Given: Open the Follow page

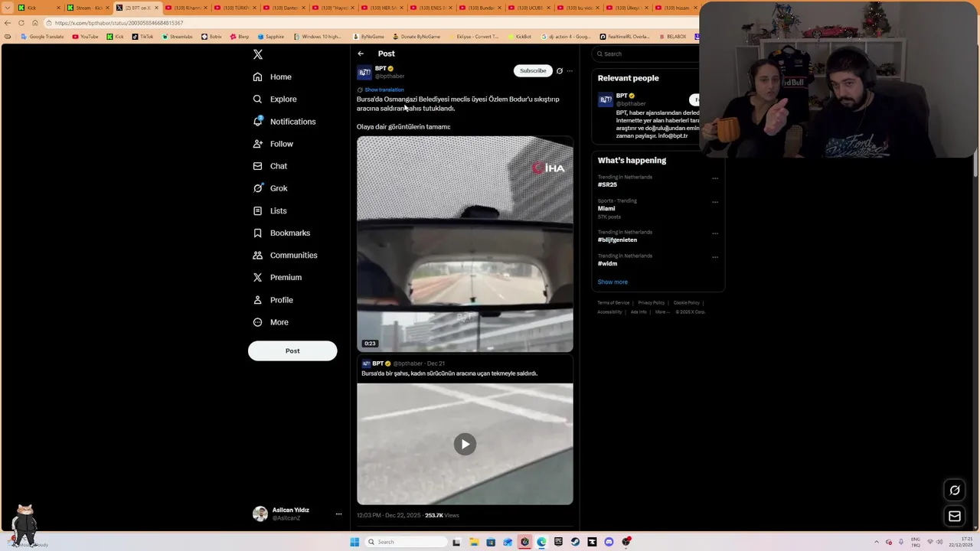Looking at the screenshot, I should pyautogui.click(x=273, y=144).
